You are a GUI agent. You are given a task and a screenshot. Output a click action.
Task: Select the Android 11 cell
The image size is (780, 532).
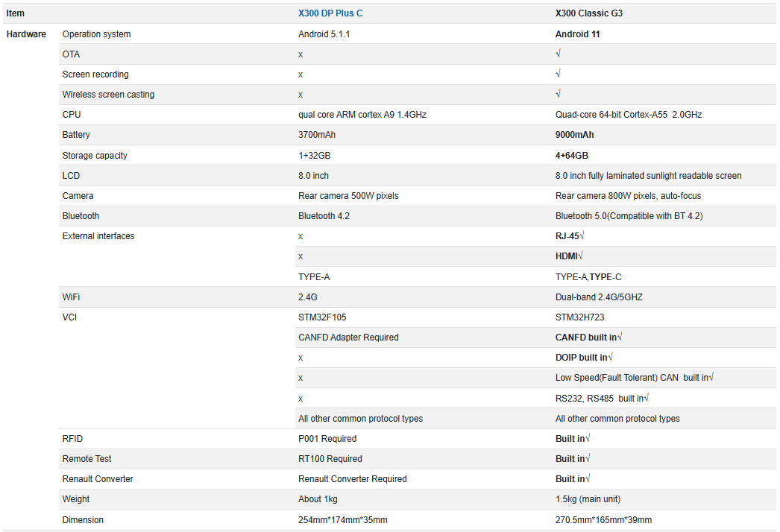(x=577, y=34)
